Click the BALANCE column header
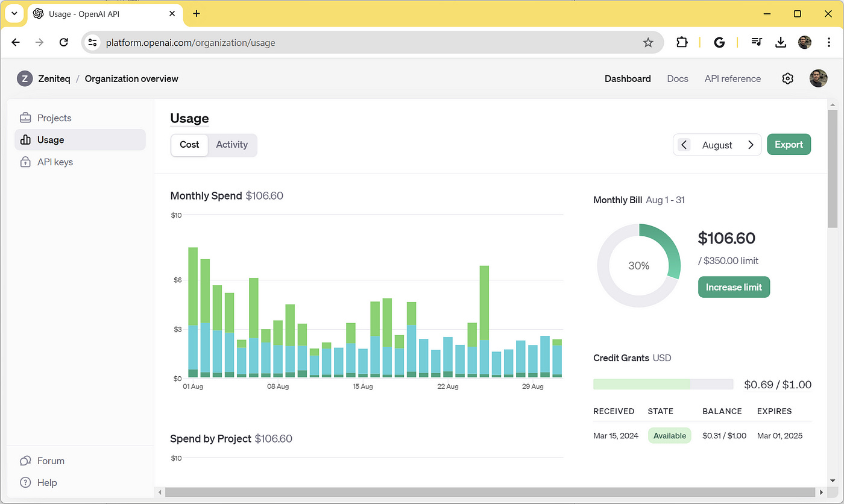 722,411
